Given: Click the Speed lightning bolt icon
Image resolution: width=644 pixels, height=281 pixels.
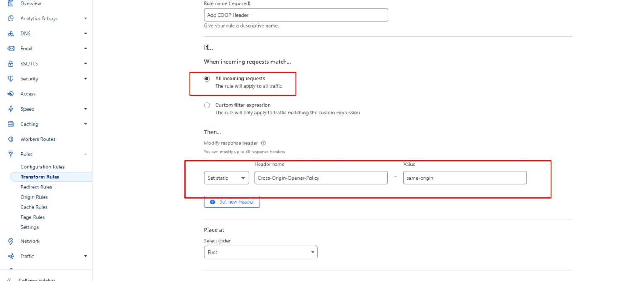Looking at the screenshot, I should 11,109.
